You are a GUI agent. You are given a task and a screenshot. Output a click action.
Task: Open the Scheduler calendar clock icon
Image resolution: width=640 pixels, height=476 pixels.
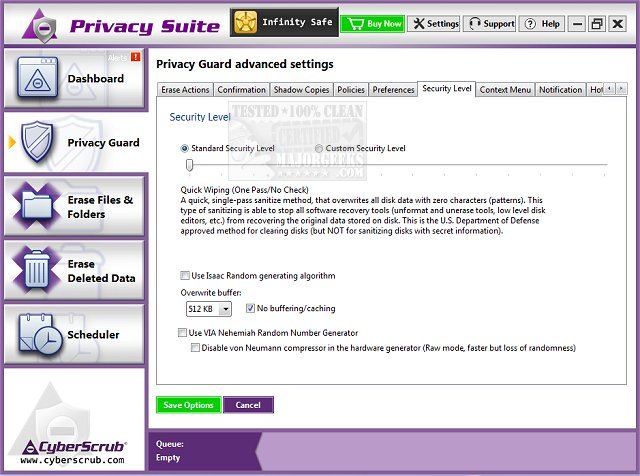[40, 334]
